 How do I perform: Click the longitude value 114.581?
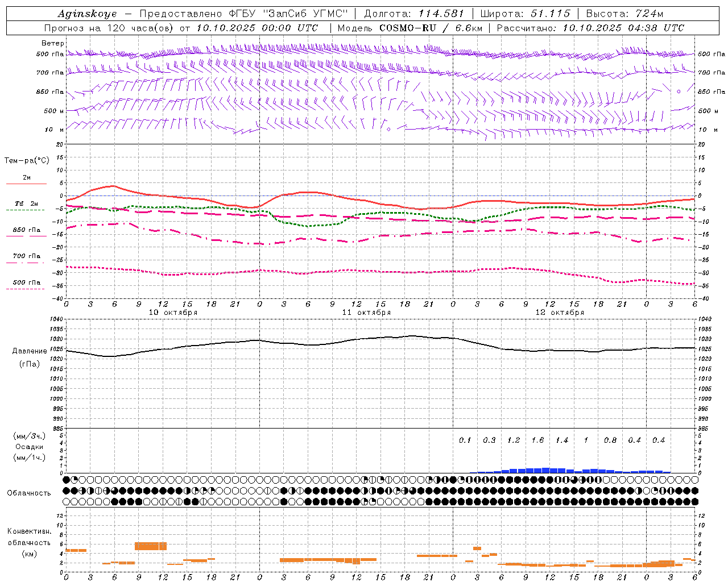[x=441, y=14]
